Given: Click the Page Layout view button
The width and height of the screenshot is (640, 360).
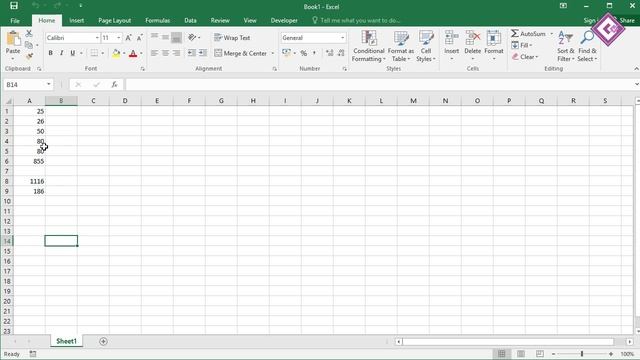Looking at the screenshot, I should [520, 353].
